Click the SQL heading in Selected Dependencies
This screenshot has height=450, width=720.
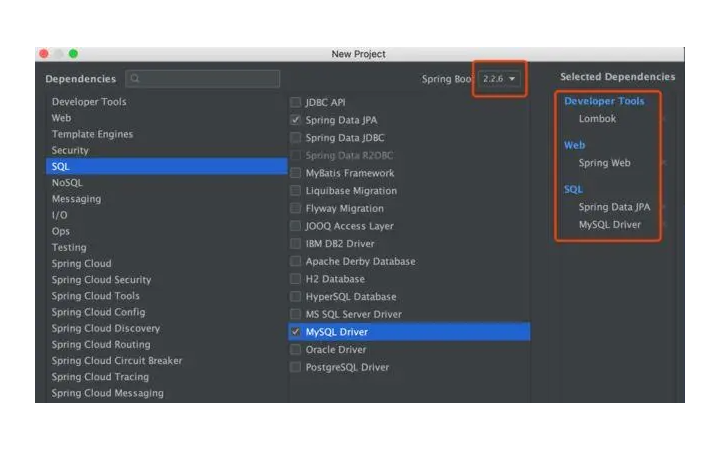[x=573, y=189]
